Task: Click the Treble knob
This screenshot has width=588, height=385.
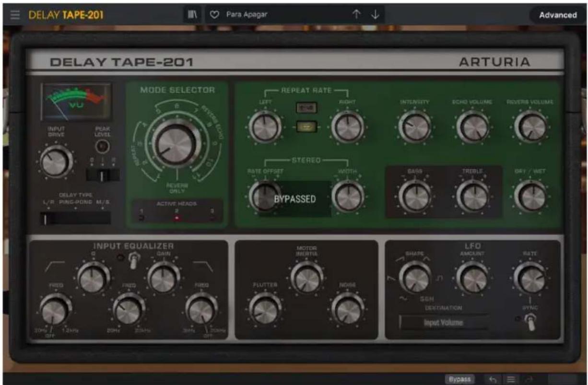Action: [x=473, y=197]
